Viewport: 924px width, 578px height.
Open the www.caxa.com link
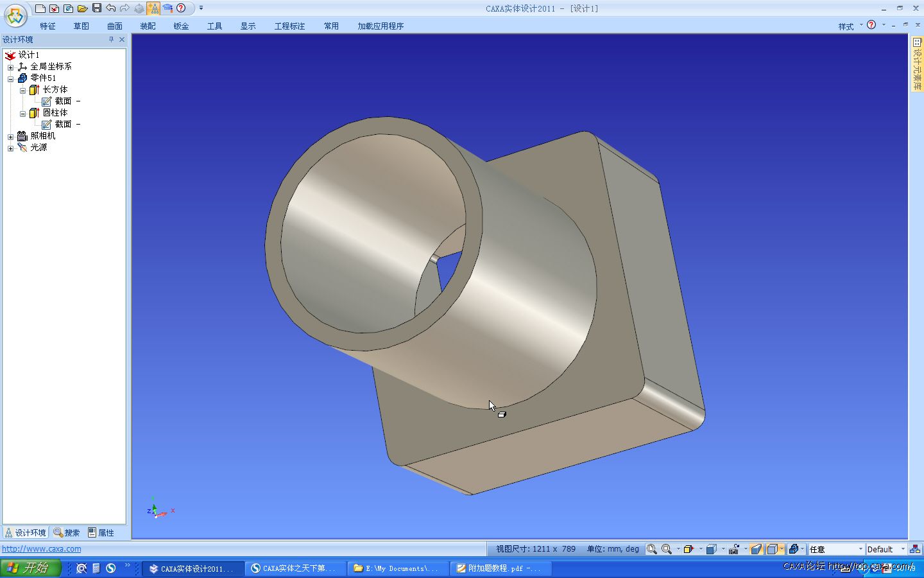tap(42, 549)
